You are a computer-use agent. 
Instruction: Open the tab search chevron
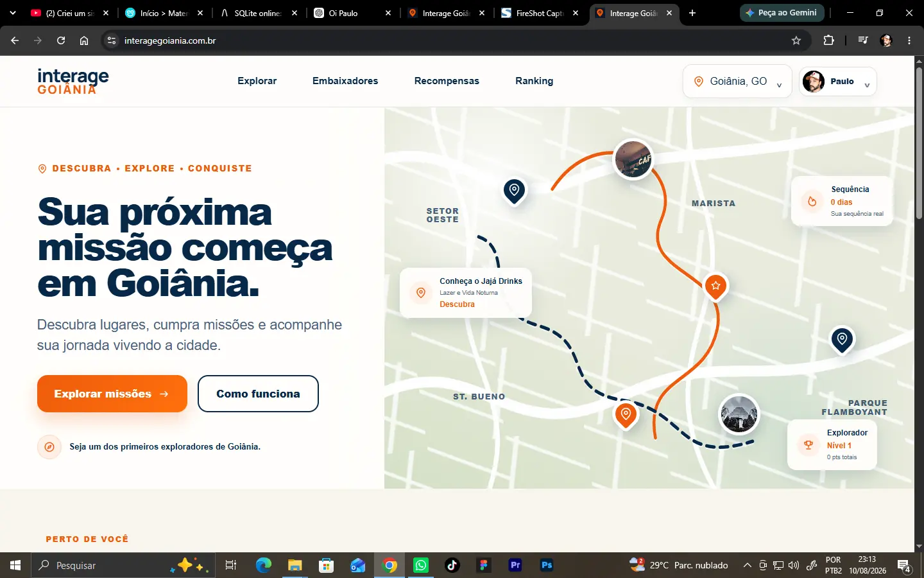click(x=13, y=13)
